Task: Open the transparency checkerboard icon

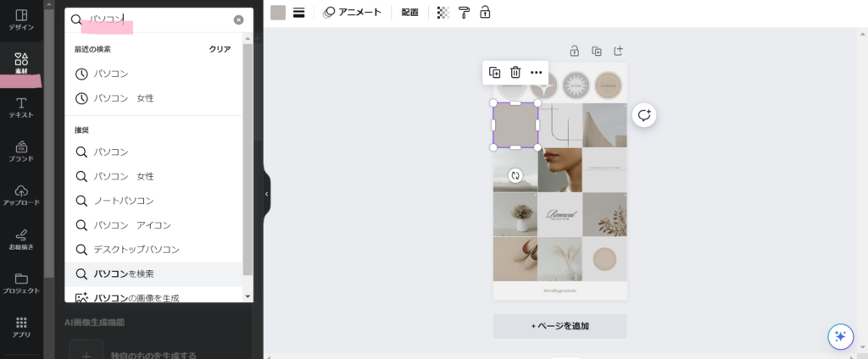Action: 442,13
